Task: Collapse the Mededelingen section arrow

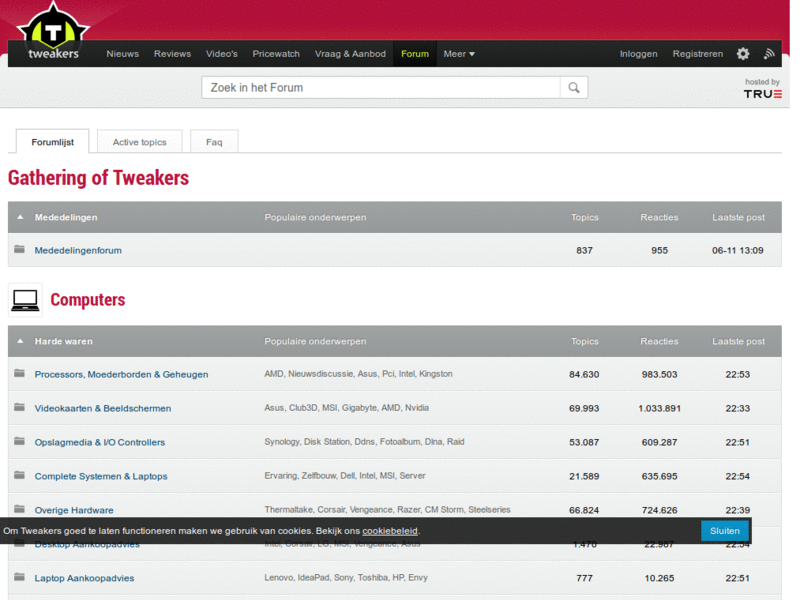Action: (x=20, y=217)
